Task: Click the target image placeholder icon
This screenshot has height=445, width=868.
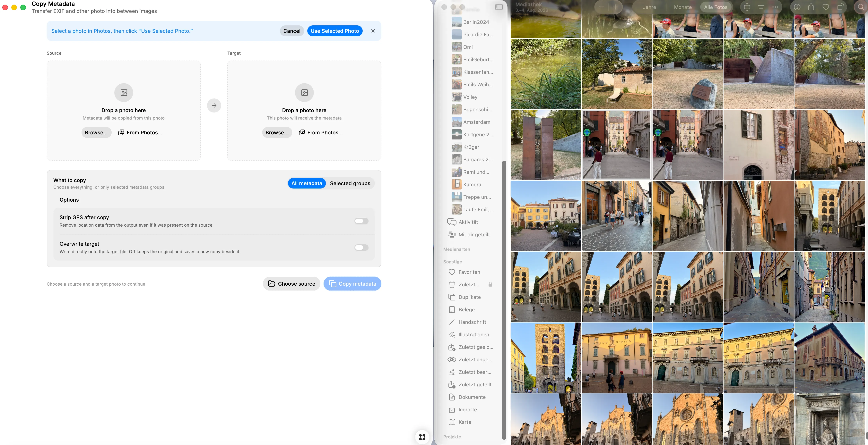Action: coord(304,93)
